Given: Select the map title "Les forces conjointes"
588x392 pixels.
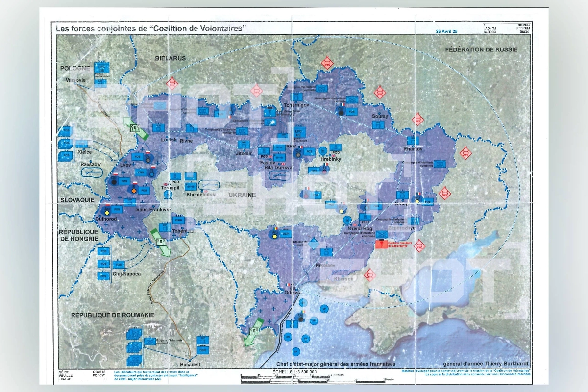Looking at the screenshot, I should (150, 28).
